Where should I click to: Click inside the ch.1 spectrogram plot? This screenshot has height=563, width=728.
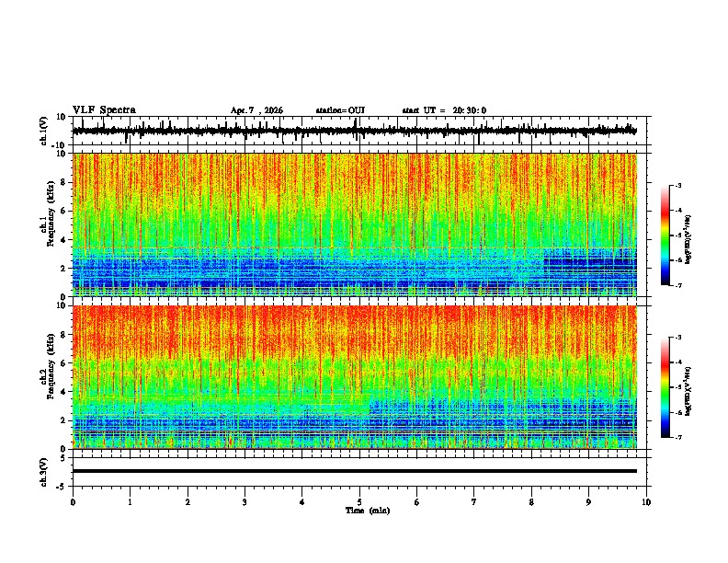point(355,224)
